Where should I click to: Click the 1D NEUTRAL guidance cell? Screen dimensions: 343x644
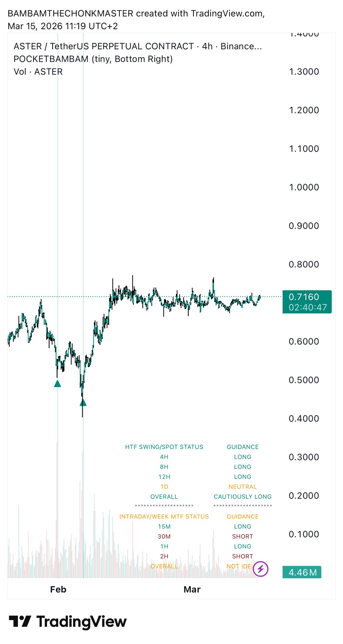click(242, 487)
